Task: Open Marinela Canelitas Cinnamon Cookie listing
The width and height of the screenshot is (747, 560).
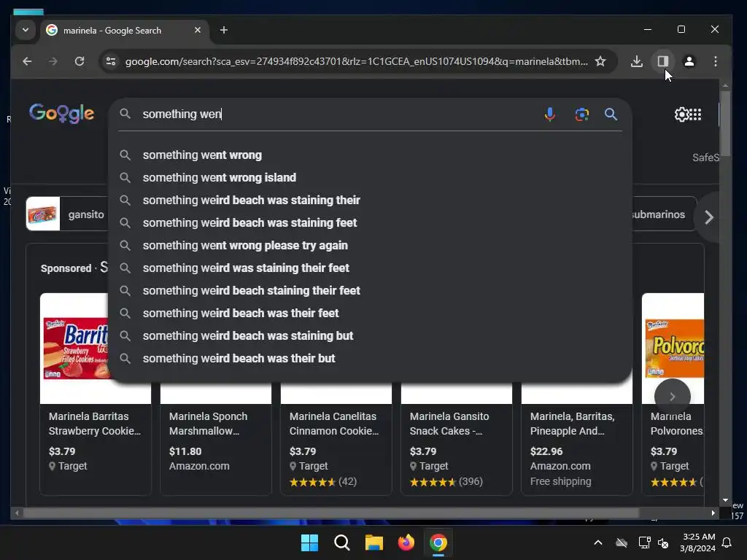Action: (x=334, y=424)
